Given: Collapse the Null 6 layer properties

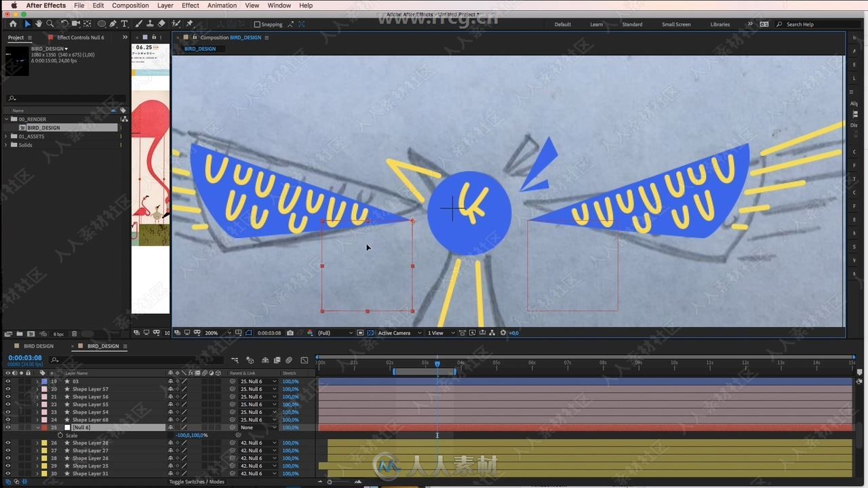Looking at the screenshot, I should pos(37,428).
